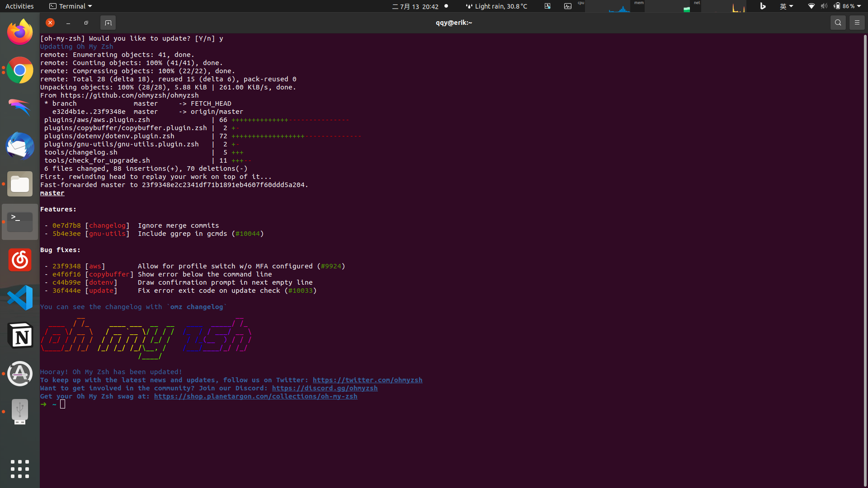Open the clock and calendar menu
Viewport: 868px width, 488px height.
(x=415, y=6)
